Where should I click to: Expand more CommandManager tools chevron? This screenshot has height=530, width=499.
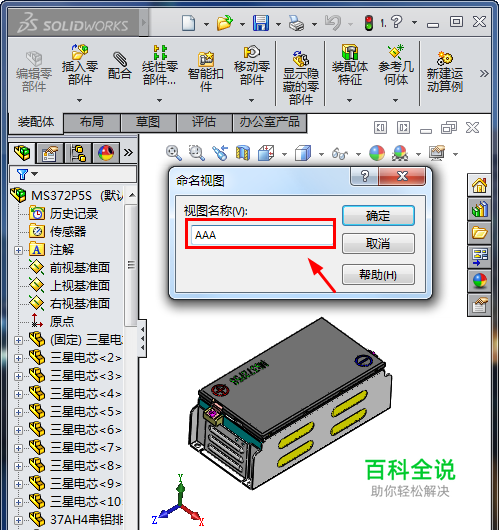point(484,73)
